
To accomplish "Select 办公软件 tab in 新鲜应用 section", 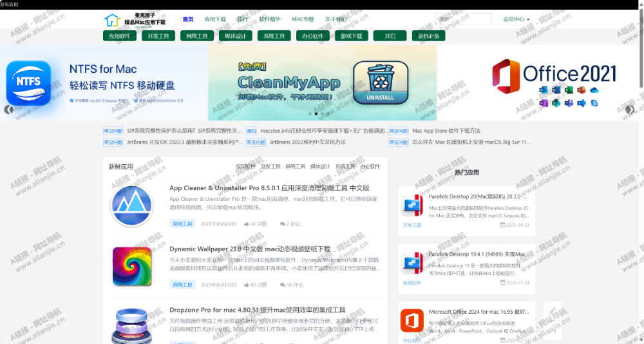I will (370, 166).
